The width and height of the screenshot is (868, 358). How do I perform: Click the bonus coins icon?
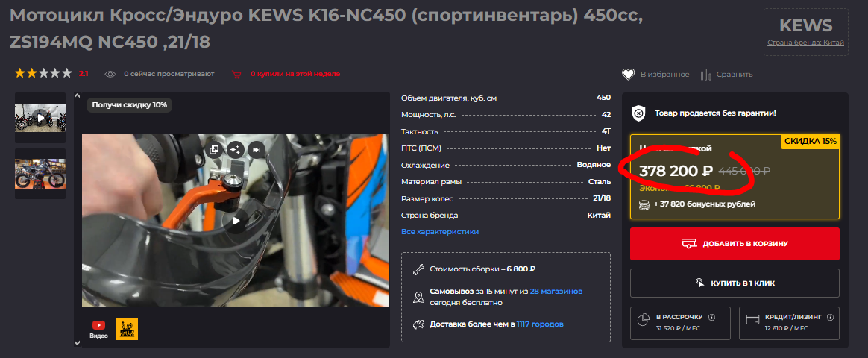[x=644, y=204]
